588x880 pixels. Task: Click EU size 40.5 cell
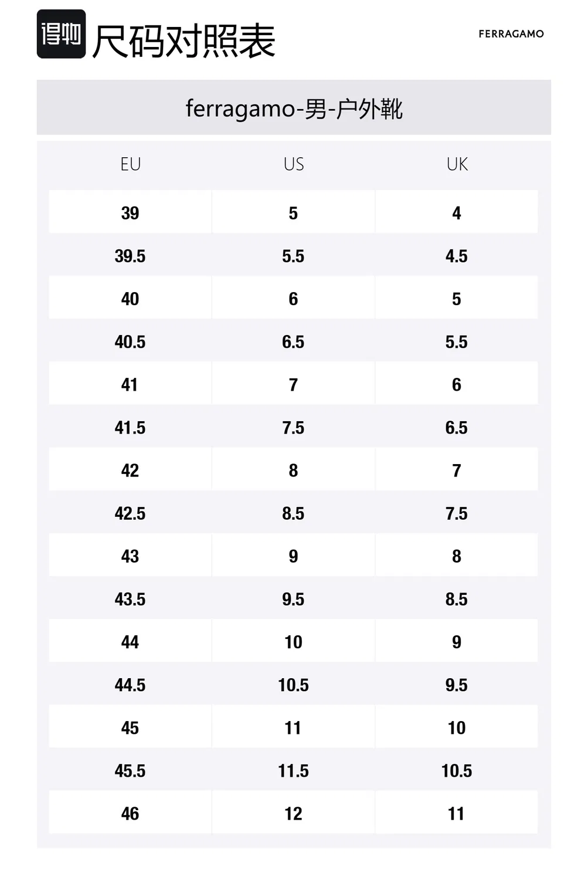pyautogui.click(x=130, y=341)
